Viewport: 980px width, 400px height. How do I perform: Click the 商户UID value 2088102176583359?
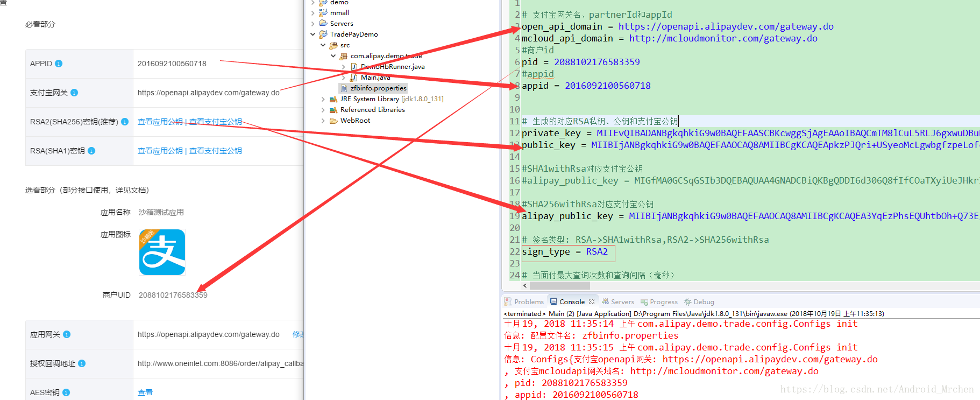[x=173, y=295]
